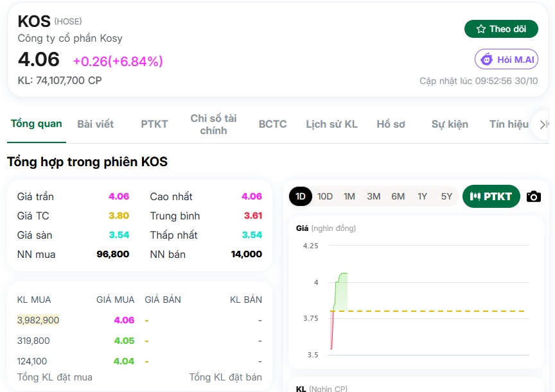Follow stock with Theo dõi button
The height and width of the screenshot is (392, 555).
click(501, 29)
